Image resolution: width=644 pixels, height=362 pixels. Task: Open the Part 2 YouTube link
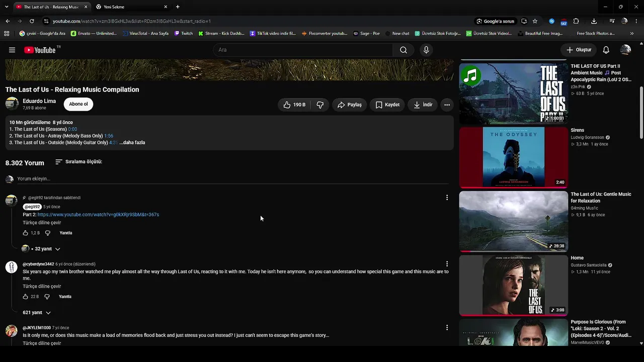(98, 215)
